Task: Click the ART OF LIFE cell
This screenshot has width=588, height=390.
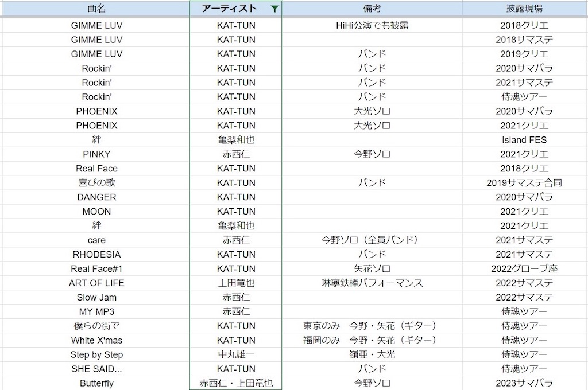Action: 96,283
